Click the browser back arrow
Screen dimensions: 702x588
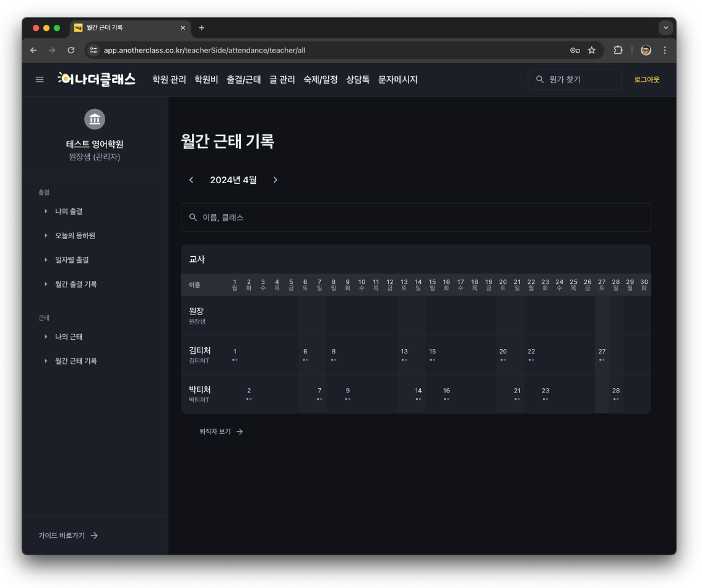pyautogui.click(x=33, y=50)
